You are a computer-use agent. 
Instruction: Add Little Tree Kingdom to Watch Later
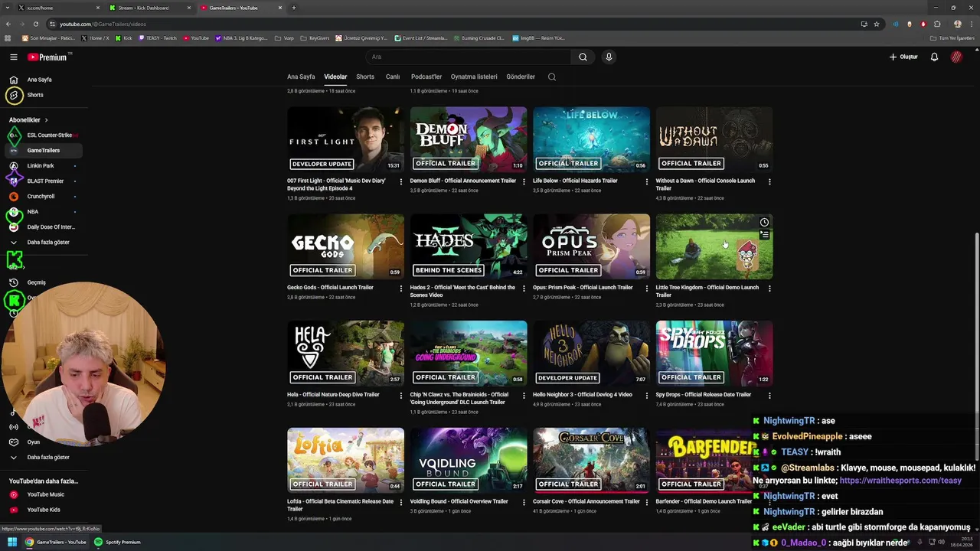[764, 223]
